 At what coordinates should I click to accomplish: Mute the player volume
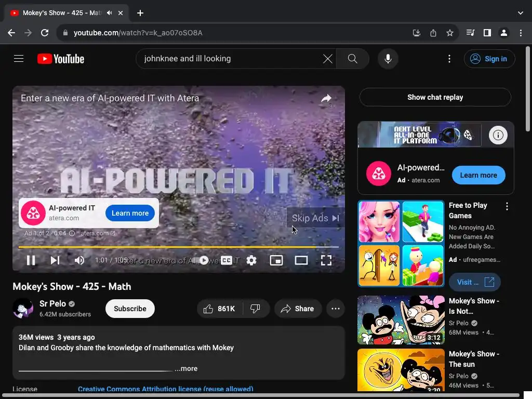[79, 260]
